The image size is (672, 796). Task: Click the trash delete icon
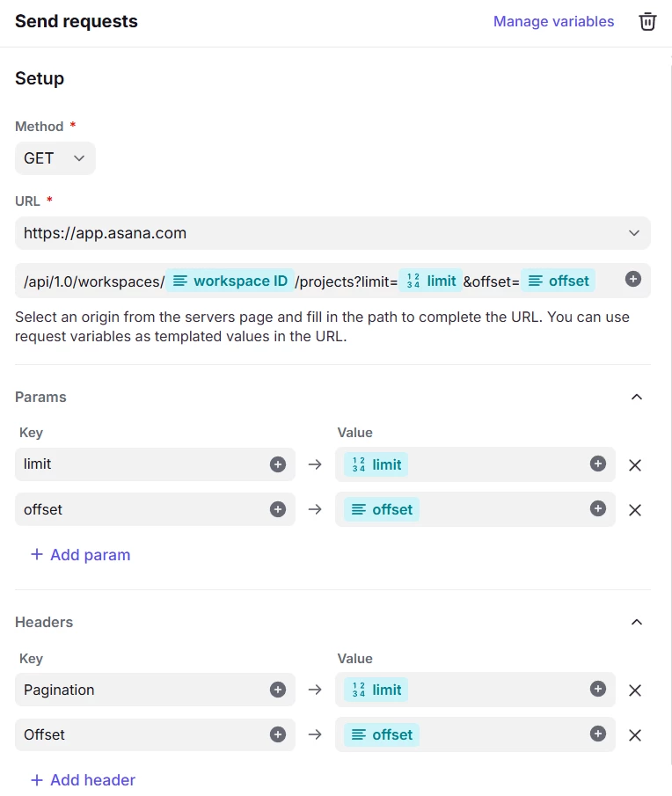(647, 22)
